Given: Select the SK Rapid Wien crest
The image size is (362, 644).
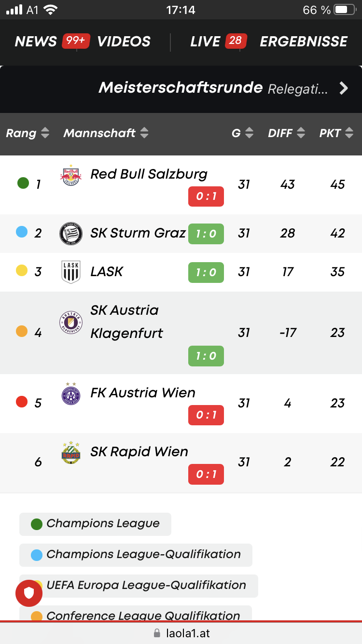Looking at the screenshot, I should pyautogui.click(x=70, y=452).
